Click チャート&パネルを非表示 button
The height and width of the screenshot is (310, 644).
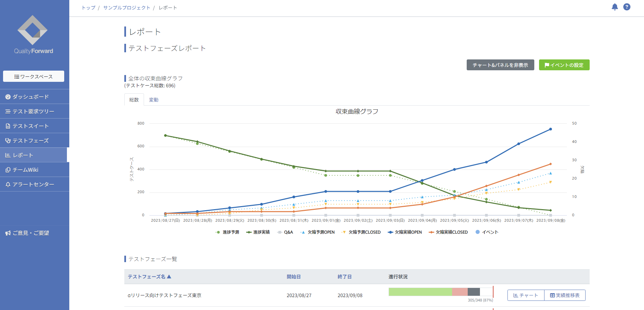coord(500,65)
